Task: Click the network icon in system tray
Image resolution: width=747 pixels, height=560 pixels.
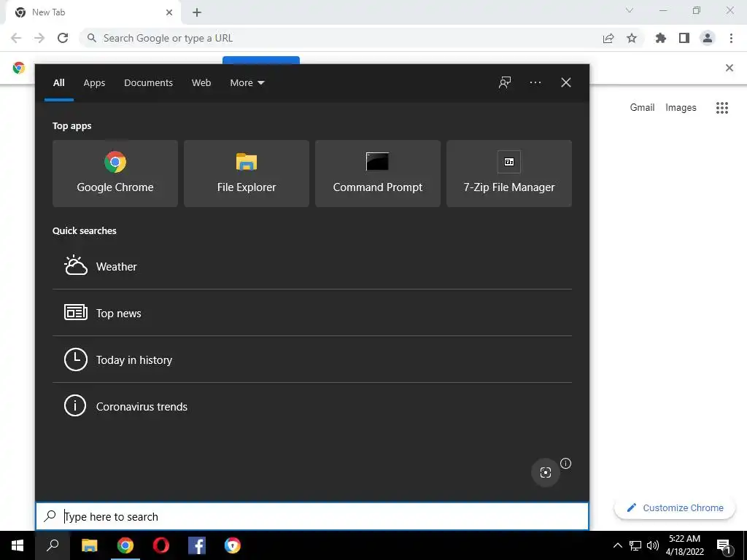Action: (x=635, y=545)
